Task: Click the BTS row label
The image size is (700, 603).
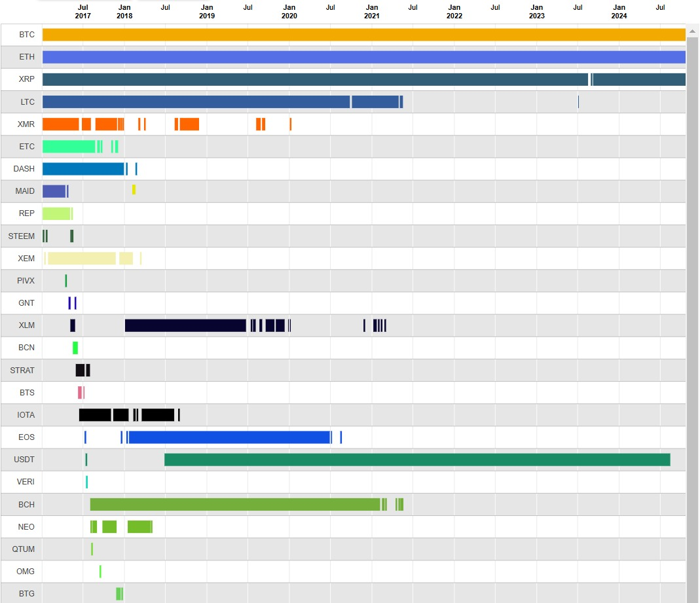Action: coord(28,393)
